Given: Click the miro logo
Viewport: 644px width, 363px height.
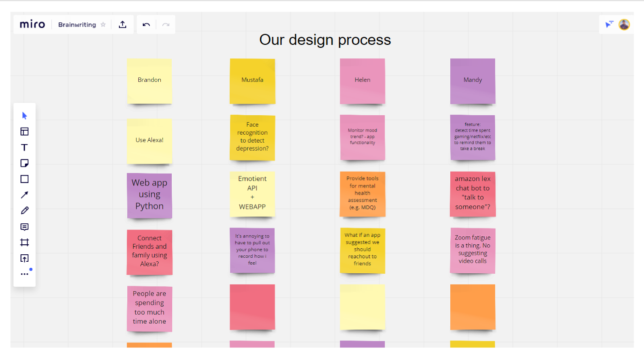Looking at the screenshot, I should click(32, 24).
